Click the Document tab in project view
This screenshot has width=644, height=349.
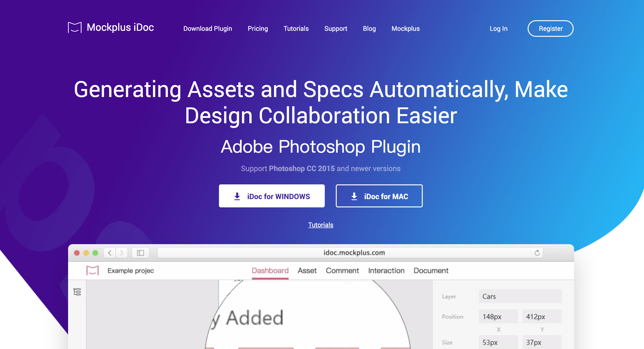431,270
